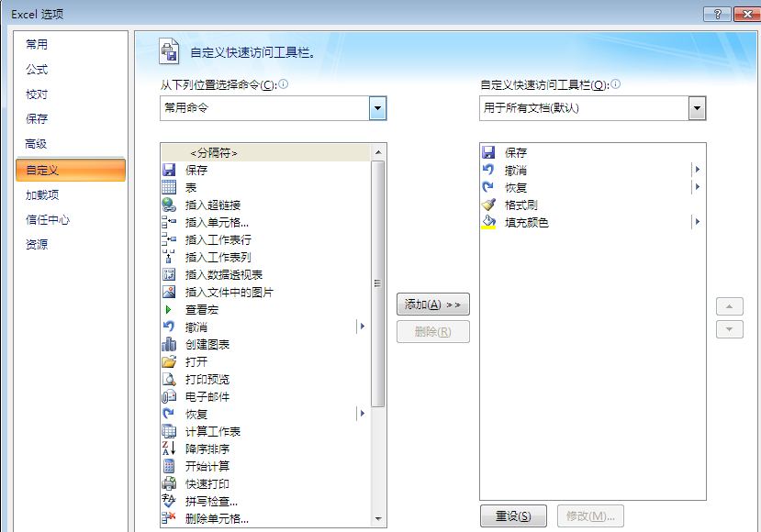Click the 撤消 undo icon in the left list
Screen dimensions: 761x532
tap(169, 327)
